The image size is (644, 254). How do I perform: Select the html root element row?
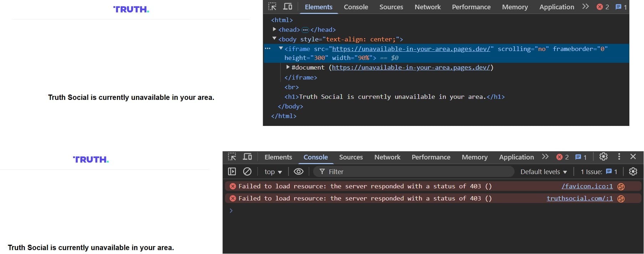282,20
